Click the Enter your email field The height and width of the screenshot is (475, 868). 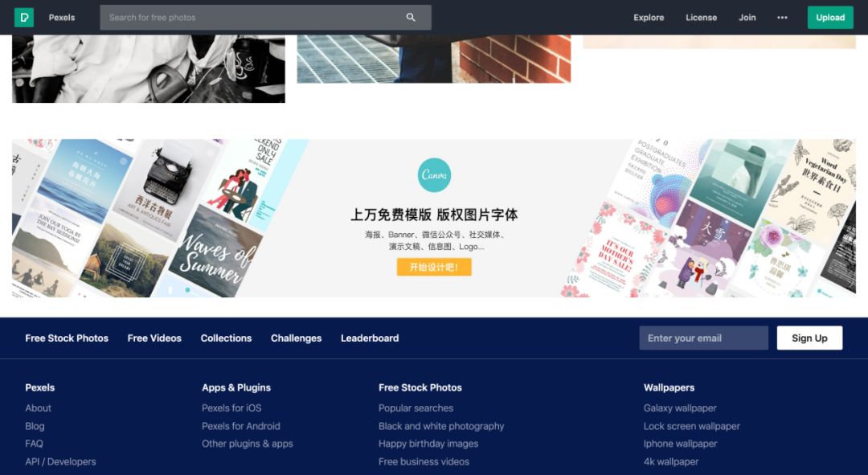pos(703,338)
